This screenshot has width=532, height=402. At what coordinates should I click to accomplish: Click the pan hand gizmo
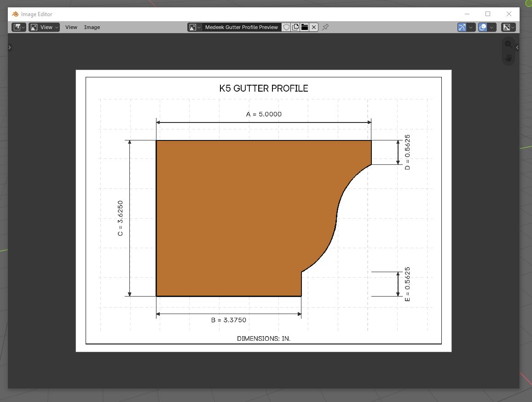508,58
